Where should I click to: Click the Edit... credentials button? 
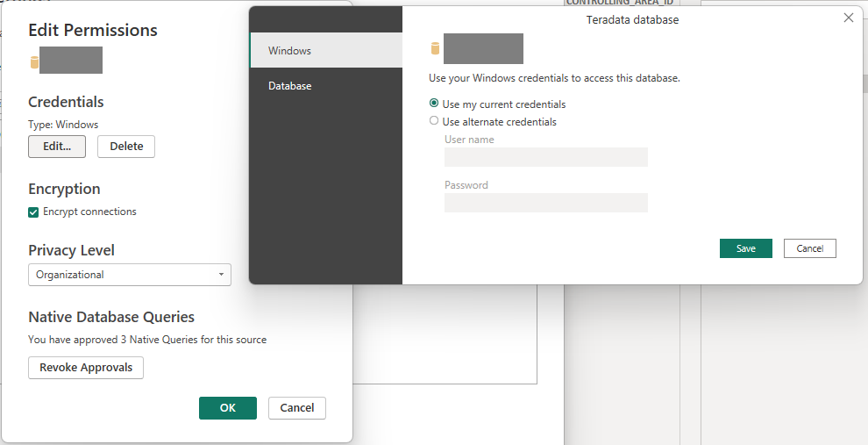pyautogui.click(x=57, y=147)
